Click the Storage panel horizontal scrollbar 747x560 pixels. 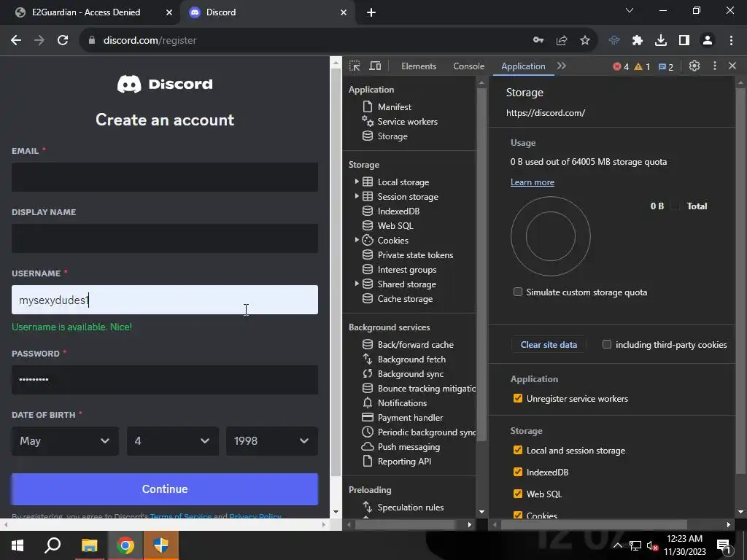coord(594,525)
